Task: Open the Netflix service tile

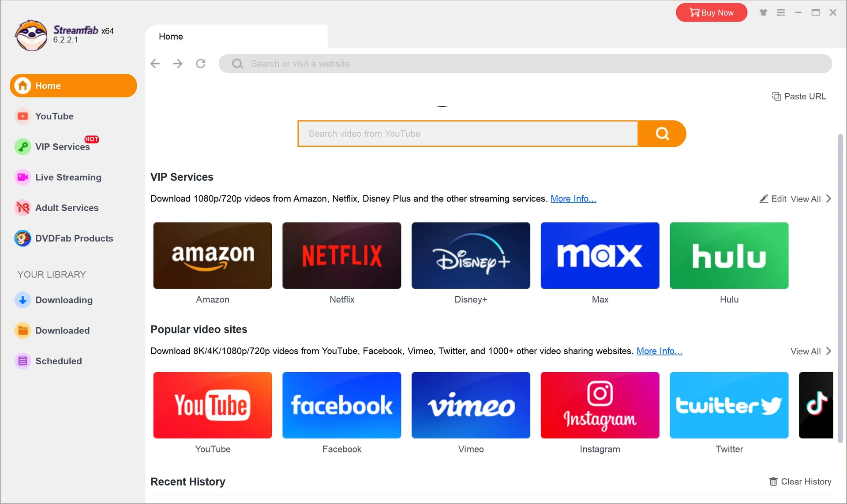Action: [342, 255]
